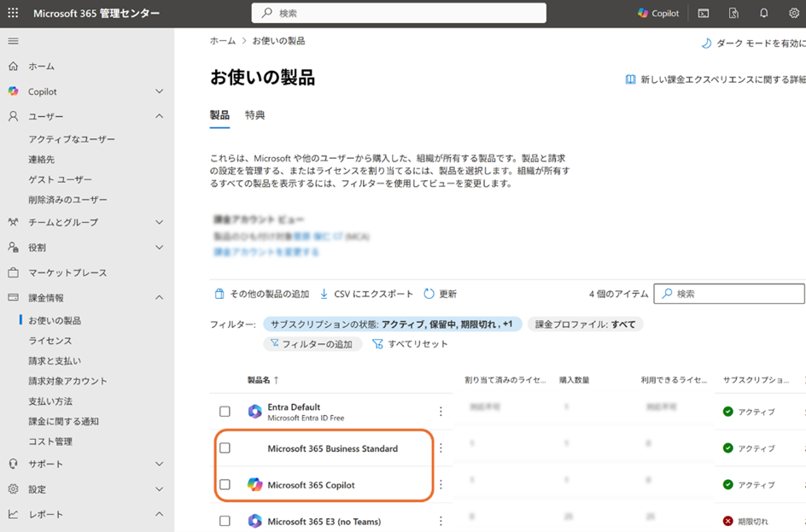The image size is (806, 532).
Task: Click the Microsoft 365 Copilot product icon
Action: 255,485
